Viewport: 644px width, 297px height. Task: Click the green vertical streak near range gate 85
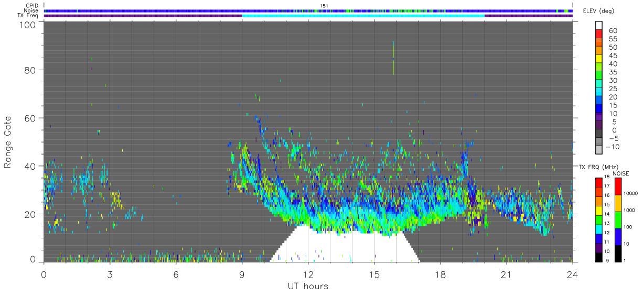point(393,58)
